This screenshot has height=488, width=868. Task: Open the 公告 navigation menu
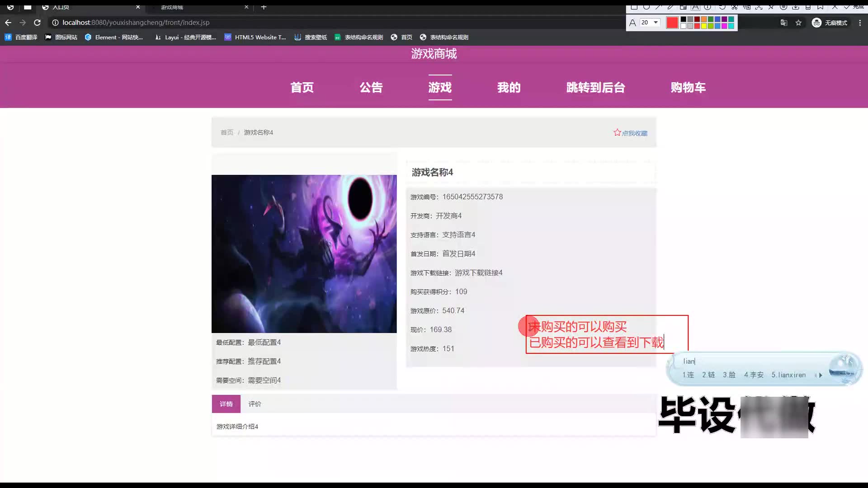tap(371, 87)
